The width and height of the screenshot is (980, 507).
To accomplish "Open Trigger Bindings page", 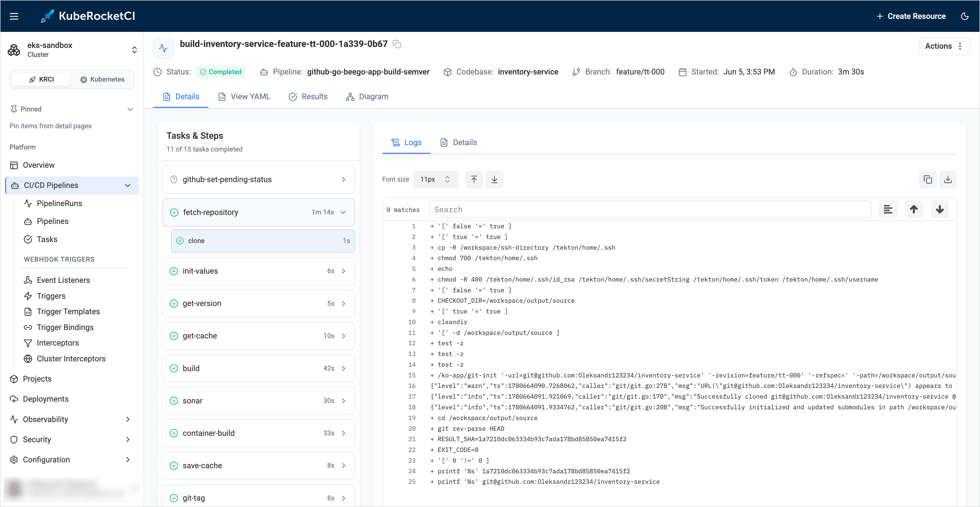I will [65, 327].
